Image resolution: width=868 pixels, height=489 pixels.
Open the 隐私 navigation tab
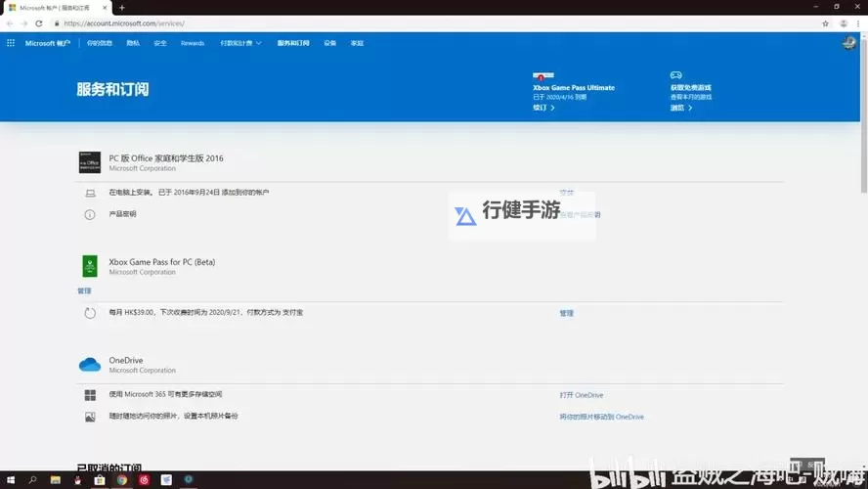point(133,43)
